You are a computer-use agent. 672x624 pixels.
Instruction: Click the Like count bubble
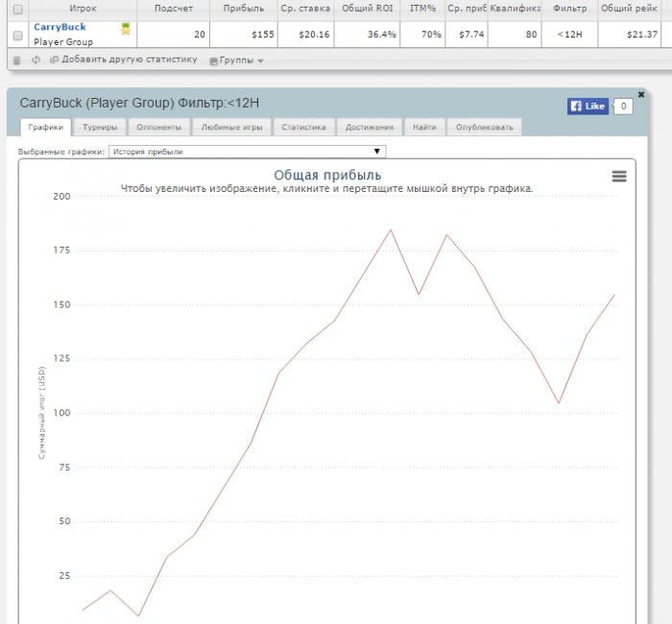[623, 106]
